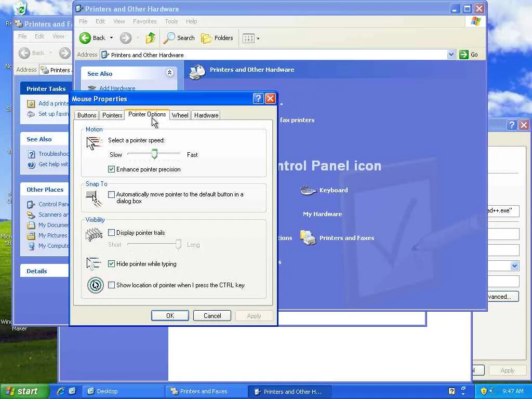Open the dropdown in the background properties dialog

pyautogui.click(x=515, y=265)
